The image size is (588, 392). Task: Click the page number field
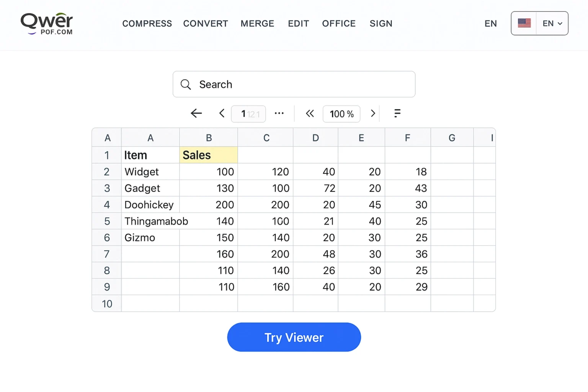pos(248,114)
